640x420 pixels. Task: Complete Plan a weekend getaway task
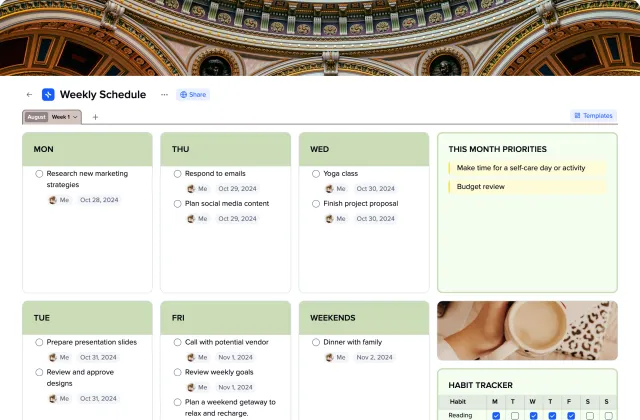click(x=178, y=402)
